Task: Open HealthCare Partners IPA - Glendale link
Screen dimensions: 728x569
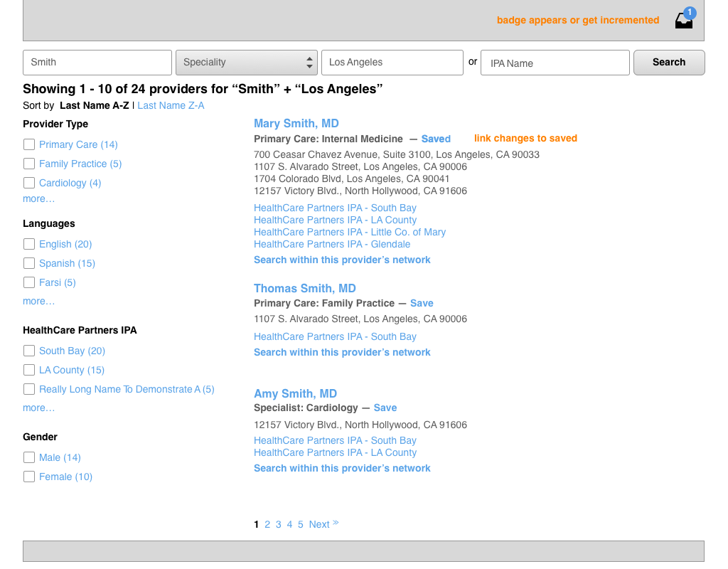Action: pyautogui.click(x=332, y=244)
